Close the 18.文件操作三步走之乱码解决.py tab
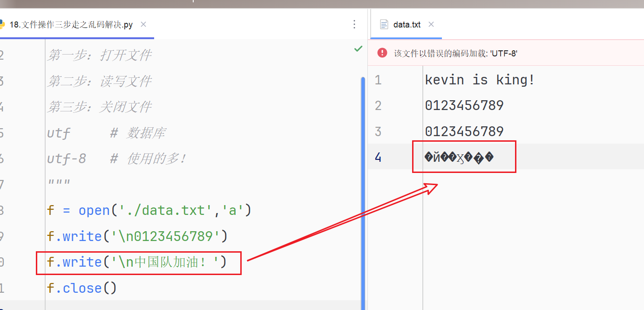 tap(143, 24)
